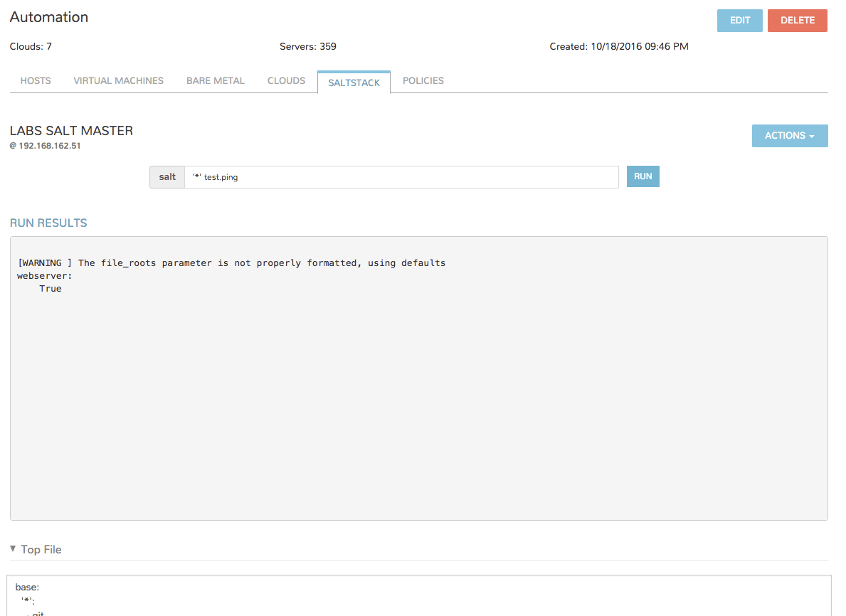The height and width of the screenshot is (616, 846).
Task: Click the RUN RESULTS heading
Action: [48, 223]
